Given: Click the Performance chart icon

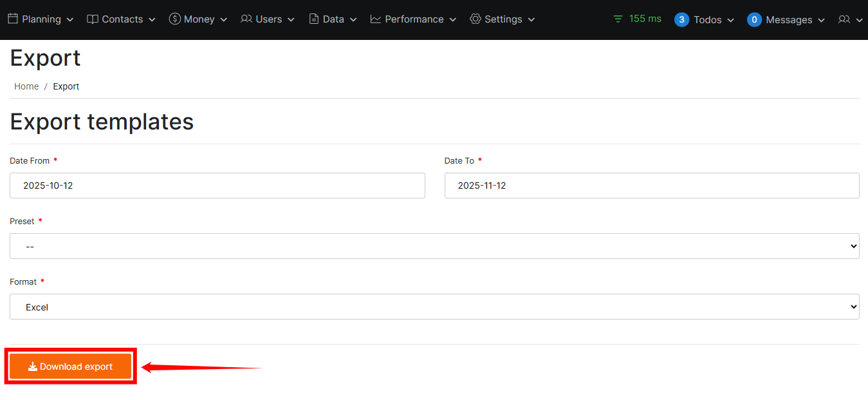Looking at the screenshot, I should pyautogui.click(x=374, y=19).
